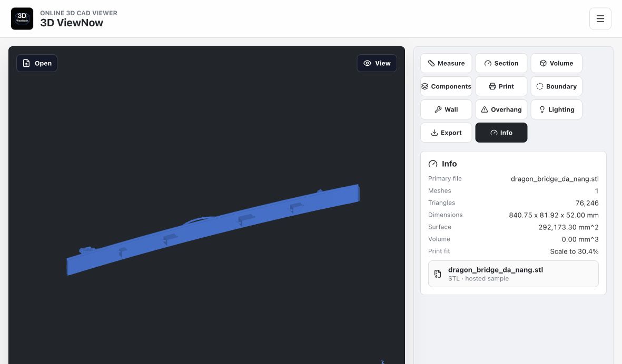
Task: Open the Volume tool
Action: [557, 63]
